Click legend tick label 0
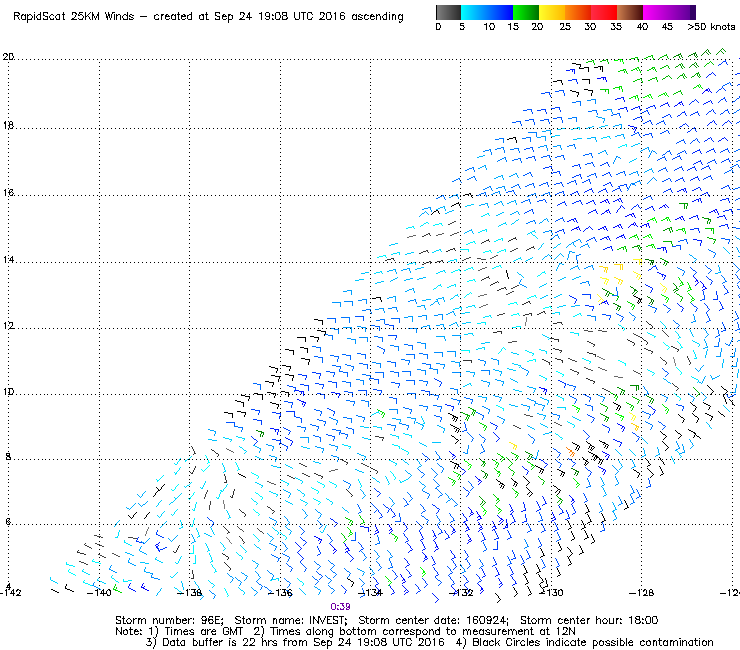 point(438,27)
